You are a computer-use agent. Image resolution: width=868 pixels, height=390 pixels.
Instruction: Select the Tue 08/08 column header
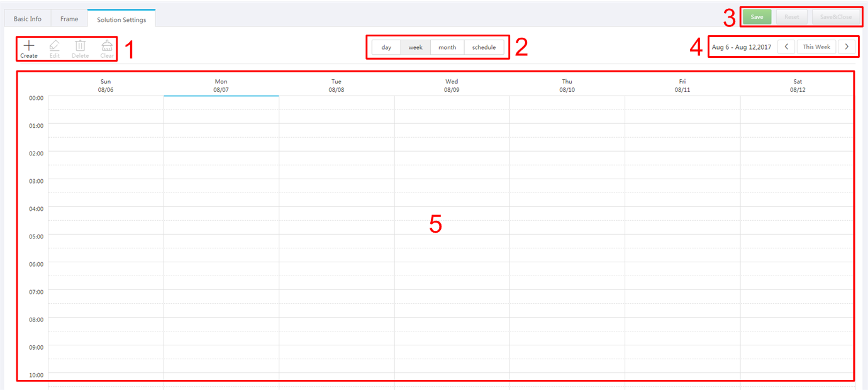(337, 86)
